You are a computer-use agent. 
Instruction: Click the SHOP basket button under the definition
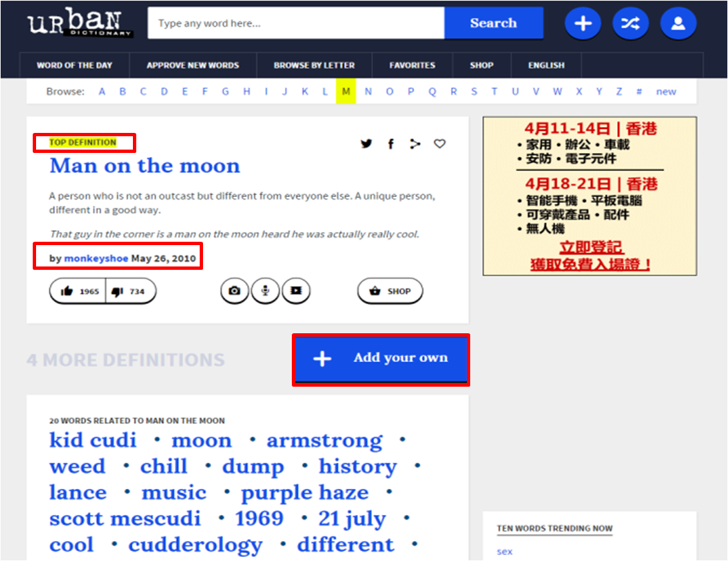(x=390, y=291)
